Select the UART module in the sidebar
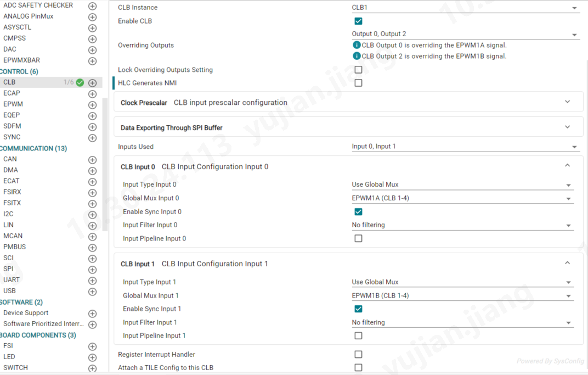The width and height of the screenshot is (588, 375). tap(12, 280)
